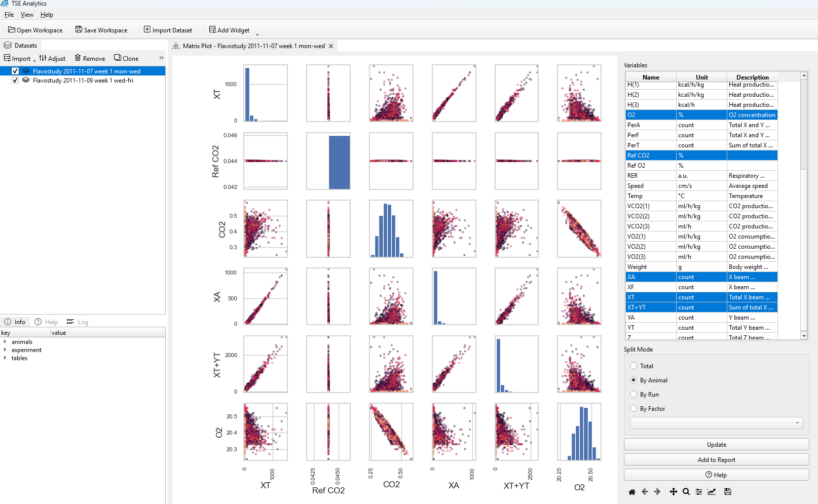Reset the matrix plot to home view
The width and height of the screenshot is (818, 504).
click(x=632, y=491)
